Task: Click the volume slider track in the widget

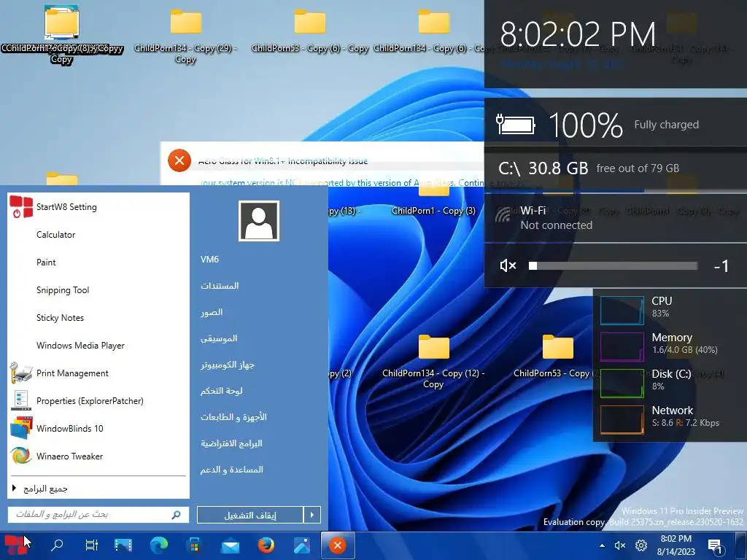Action: pos(613,265)
